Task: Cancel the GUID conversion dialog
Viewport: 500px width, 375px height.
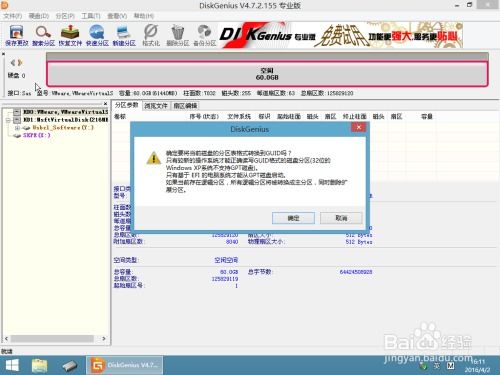Action: [341, 218]
